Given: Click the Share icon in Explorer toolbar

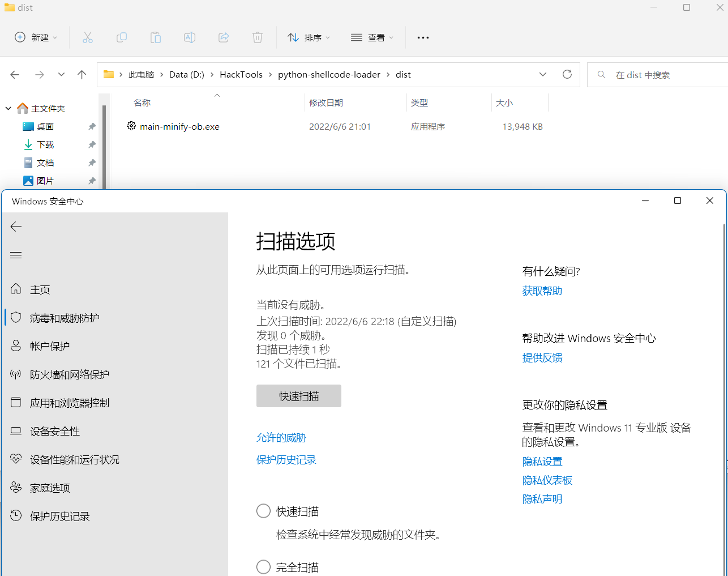Looking at the screenshot, I should click(224, 37).
